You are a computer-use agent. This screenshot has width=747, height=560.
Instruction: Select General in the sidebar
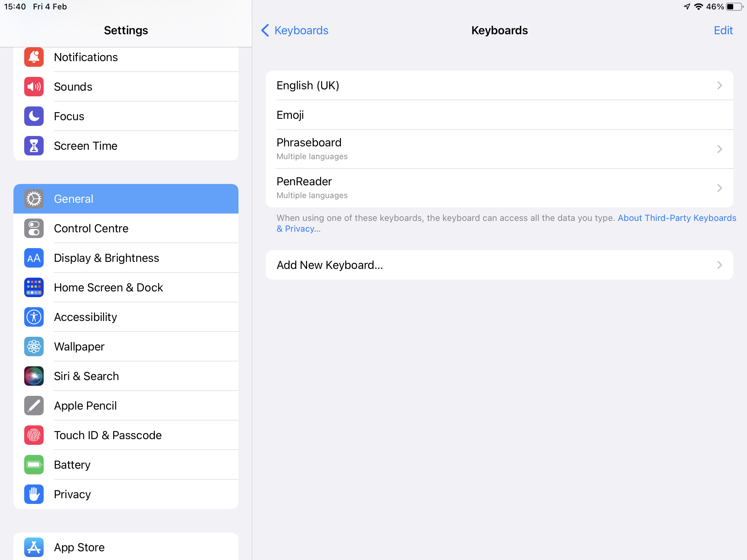[126, 199]
